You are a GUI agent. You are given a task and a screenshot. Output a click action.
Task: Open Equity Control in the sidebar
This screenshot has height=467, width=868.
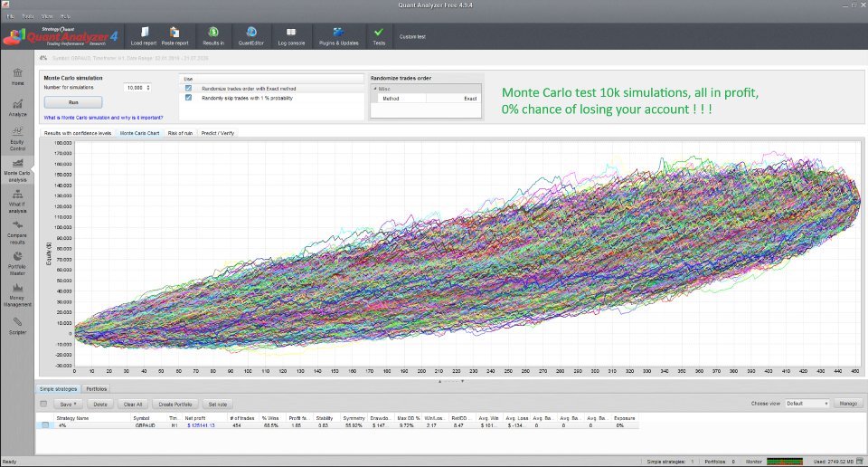coord(18,138)
